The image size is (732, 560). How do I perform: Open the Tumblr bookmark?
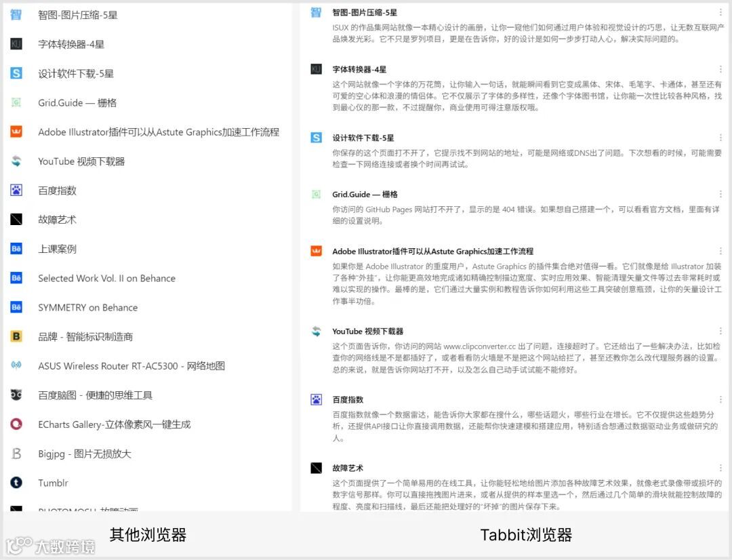53,483
